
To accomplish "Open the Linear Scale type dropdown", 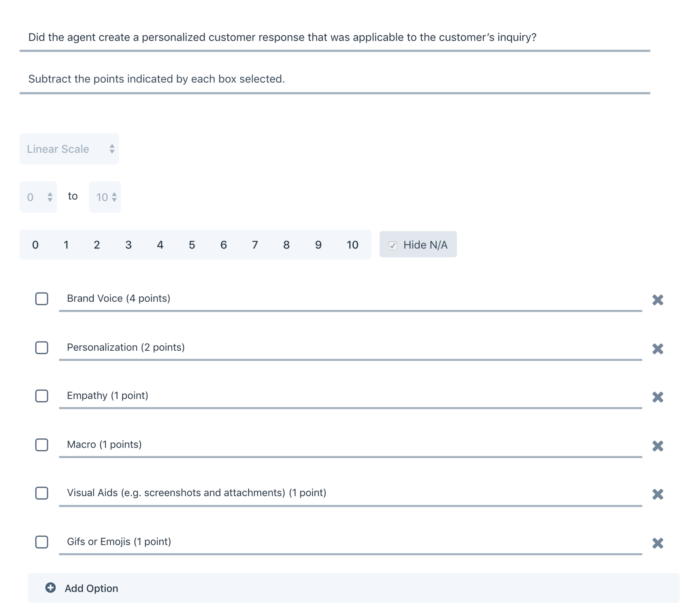I will click(69, 149).
